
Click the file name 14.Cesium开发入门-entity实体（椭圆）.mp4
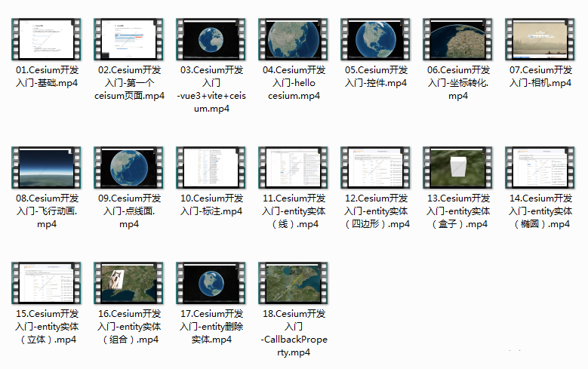[540, 211]
